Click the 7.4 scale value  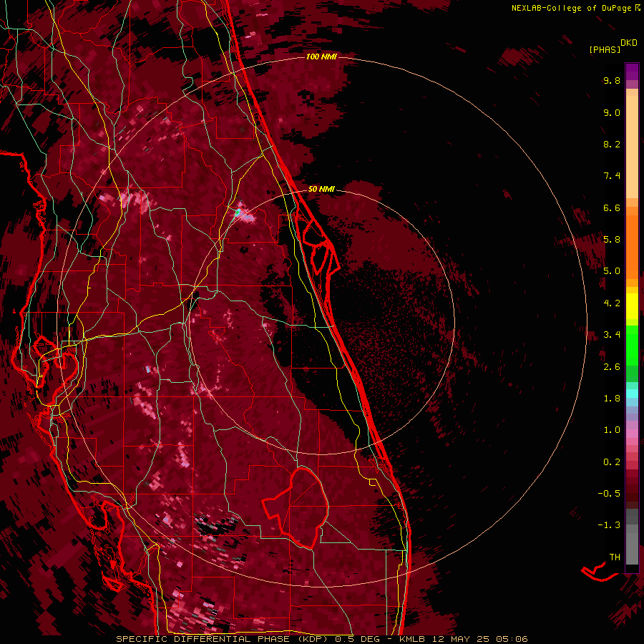click(612, 176)
